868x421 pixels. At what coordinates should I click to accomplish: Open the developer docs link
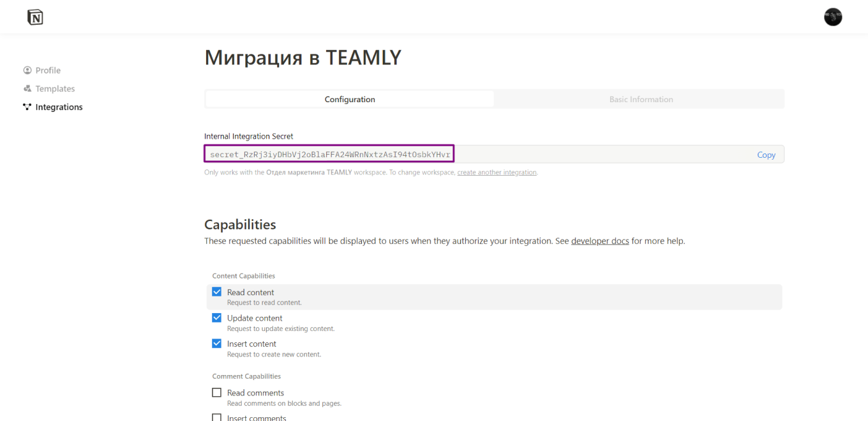pyautogui.click(x=599, y=241)
